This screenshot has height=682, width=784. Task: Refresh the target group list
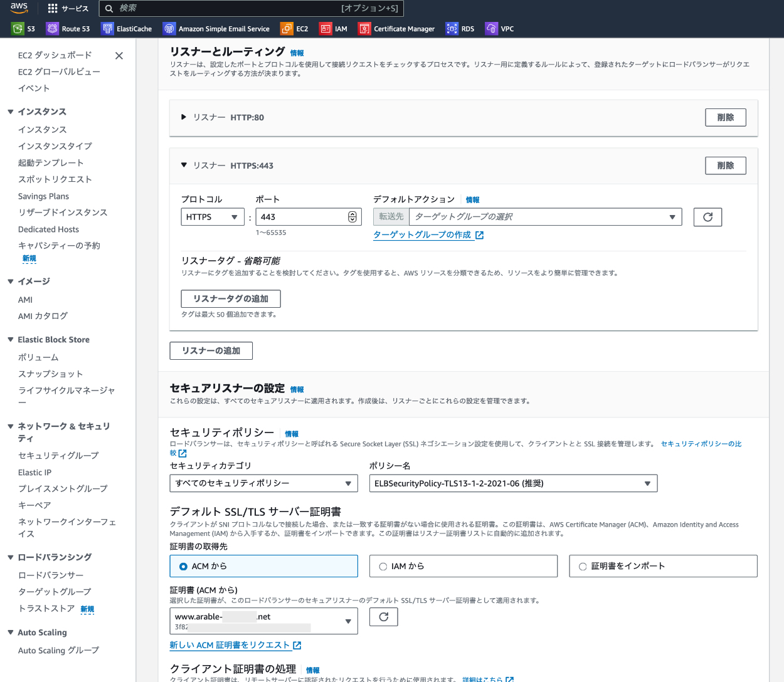[707, 217]
